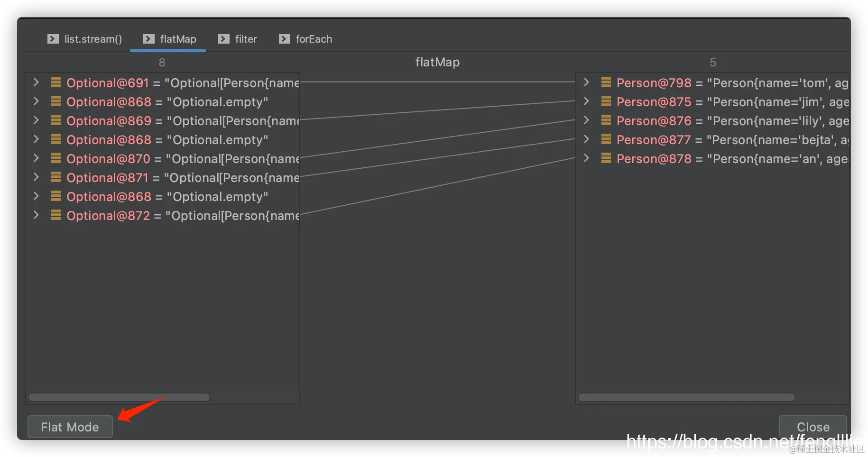This screenshot has width=868, height=457.
Task: Click the Optional@872 object icon
Action: [56, 216]
